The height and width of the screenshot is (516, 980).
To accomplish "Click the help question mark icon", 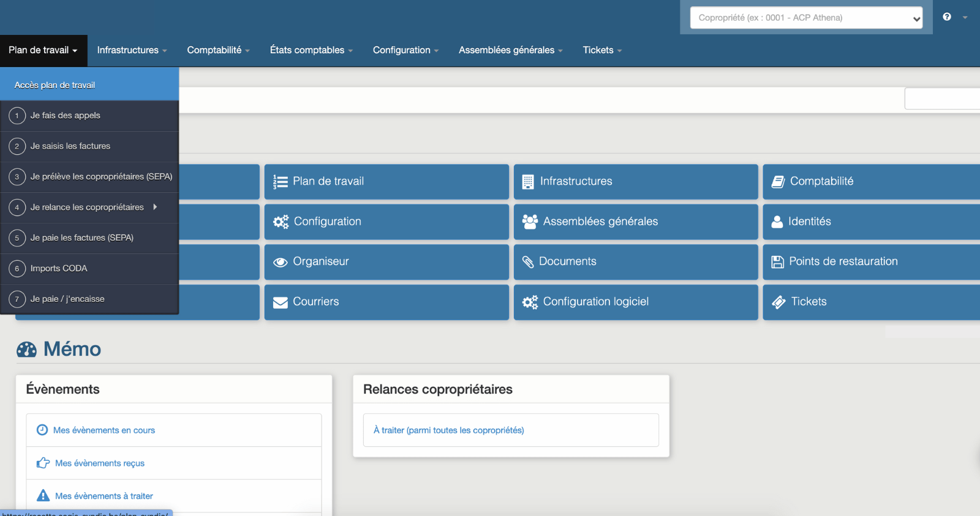I will (947, 17).
